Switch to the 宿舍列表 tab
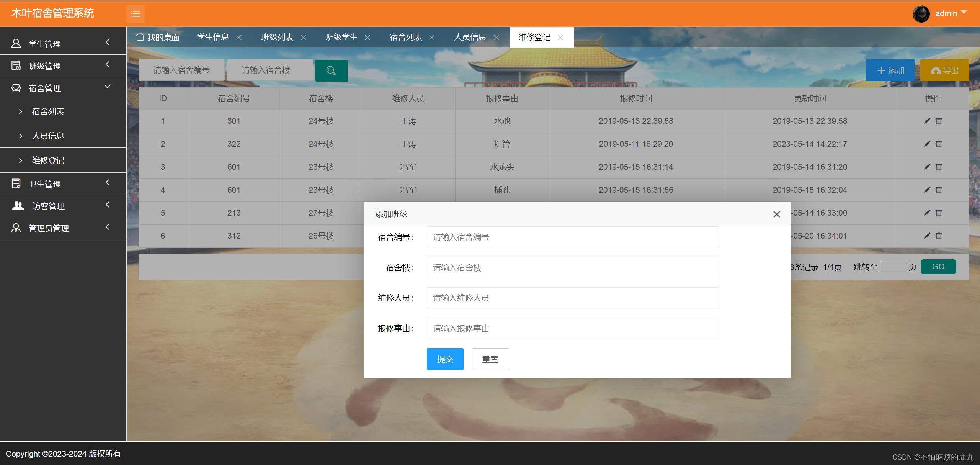Viewport: 980px width, 465px height. (x=405, y=37)
